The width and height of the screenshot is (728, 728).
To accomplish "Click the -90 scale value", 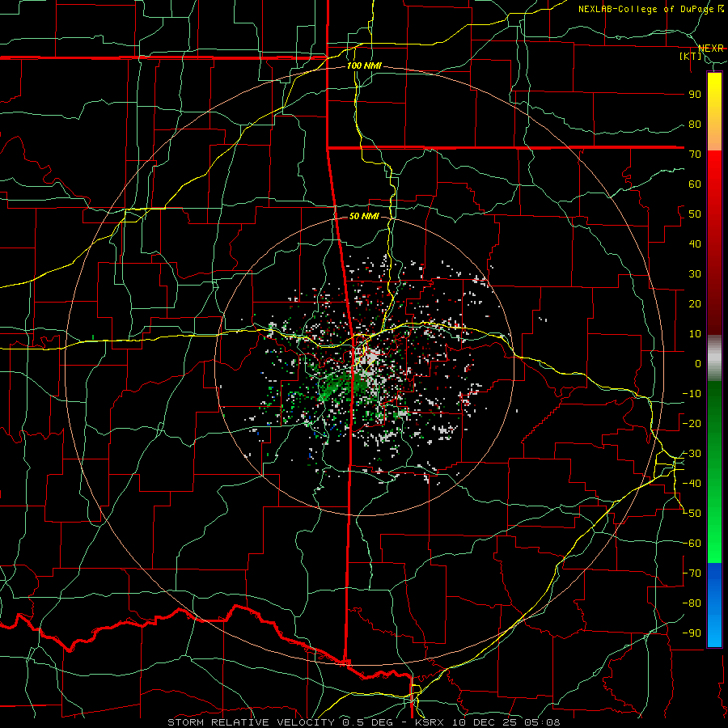I will pyautogui.click(x=692, y=633).
